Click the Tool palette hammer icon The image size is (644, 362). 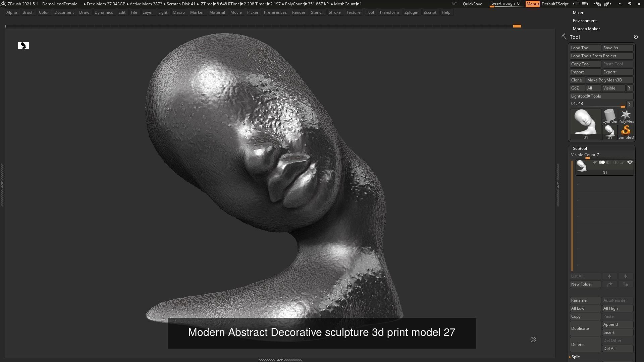click(564, 37)
